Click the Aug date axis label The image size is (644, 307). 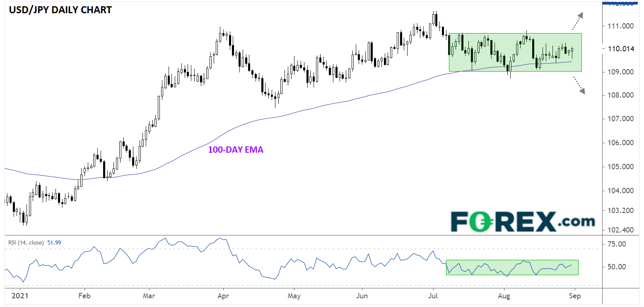click(504, 296)
